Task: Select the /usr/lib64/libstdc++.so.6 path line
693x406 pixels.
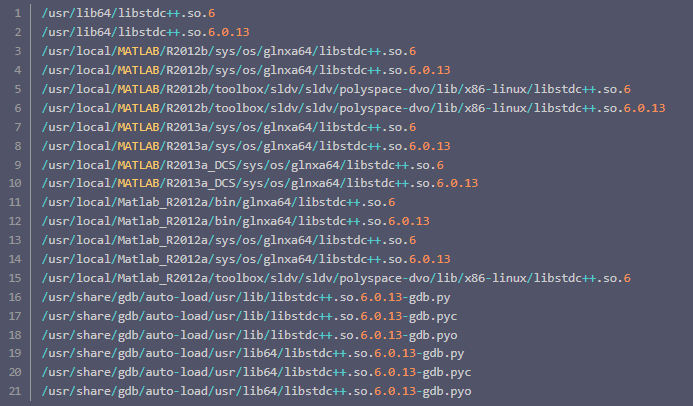Action: tap(128, 13)
